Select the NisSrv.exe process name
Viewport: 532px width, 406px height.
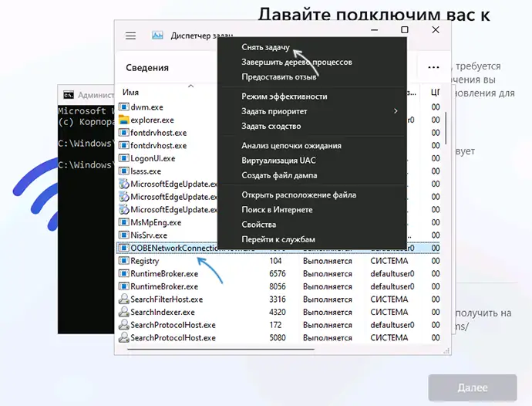(149, 235)
